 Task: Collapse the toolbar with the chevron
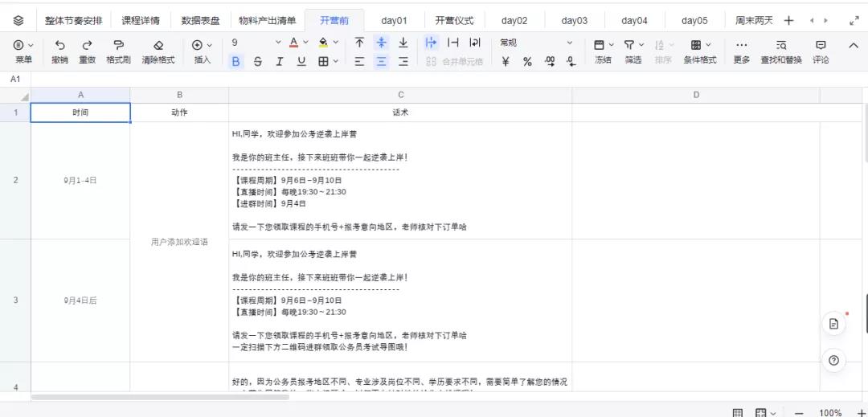coord(853,45)
